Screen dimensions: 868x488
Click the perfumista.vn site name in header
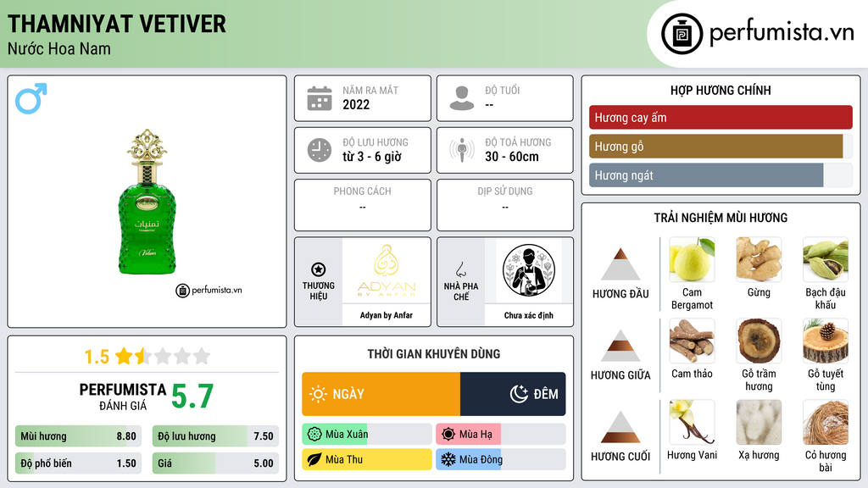(782, 33)
